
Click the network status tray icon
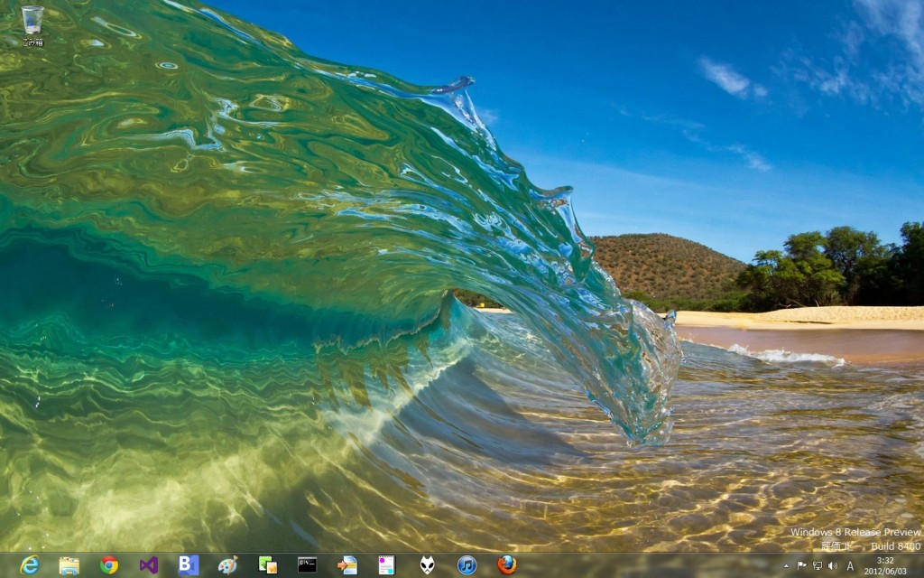pyautogui.click(x=818, y=566)
